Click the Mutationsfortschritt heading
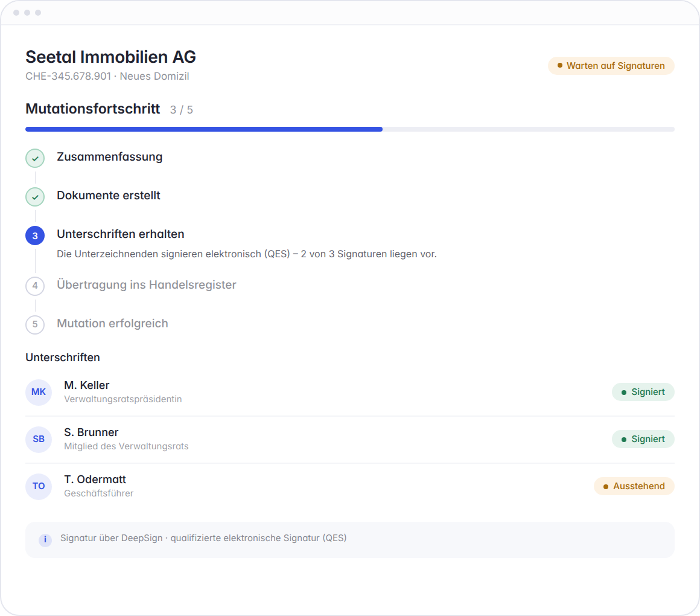The image size is (700, 616). tap(92, 109)
